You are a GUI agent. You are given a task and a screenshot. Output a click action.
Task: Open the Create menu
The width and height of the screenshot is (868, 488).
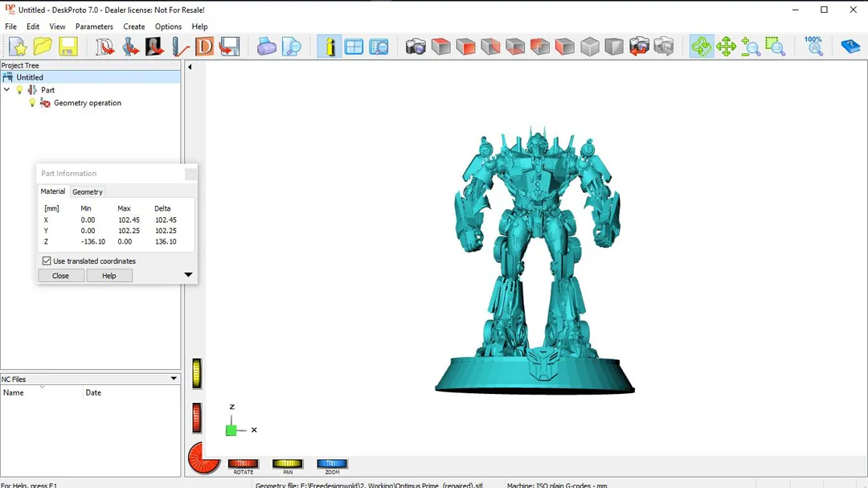tap(134, 27)
